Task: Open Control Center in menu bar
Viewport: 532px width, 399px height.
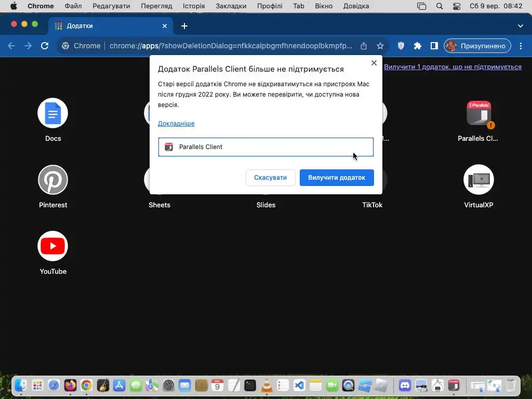Action: [457, 6]
